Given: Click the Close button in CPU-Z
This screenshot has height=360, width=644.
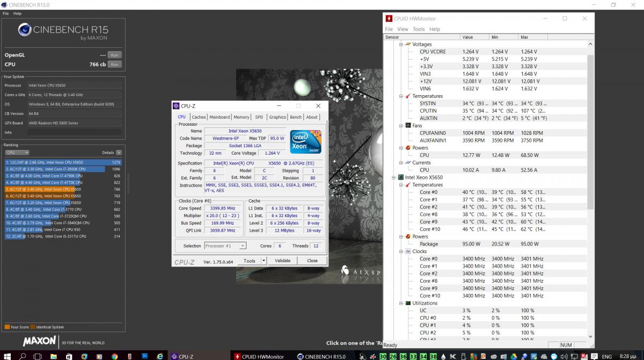Looking at the screenshot, I should tap(312, 261).
